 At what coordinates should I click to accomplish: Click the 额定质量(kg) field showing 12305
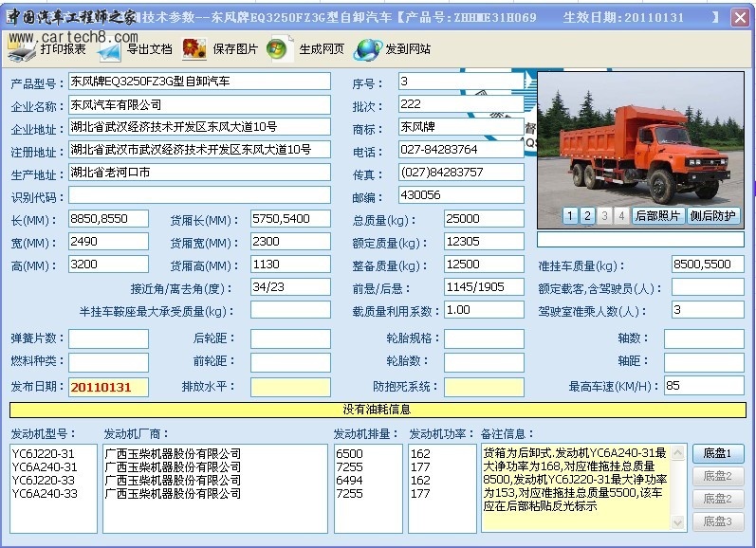pyautogui.click(x=484, y=242)
